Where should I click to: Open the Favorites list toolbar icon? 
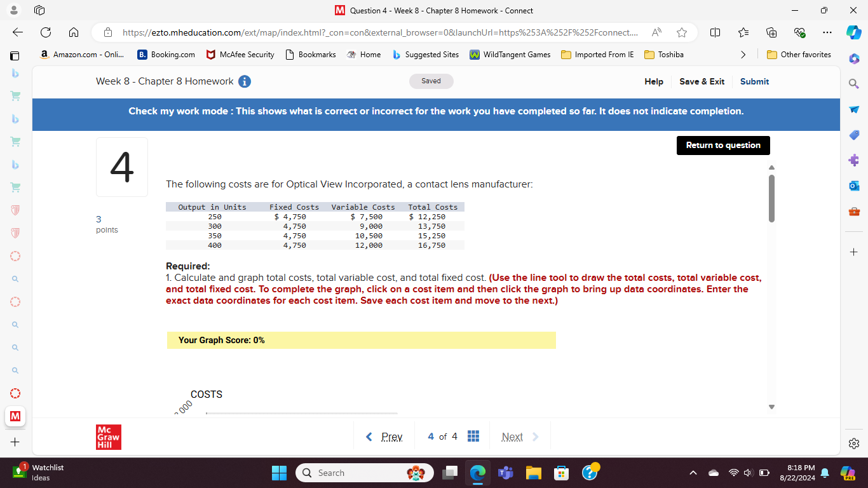tap(744, 32)
